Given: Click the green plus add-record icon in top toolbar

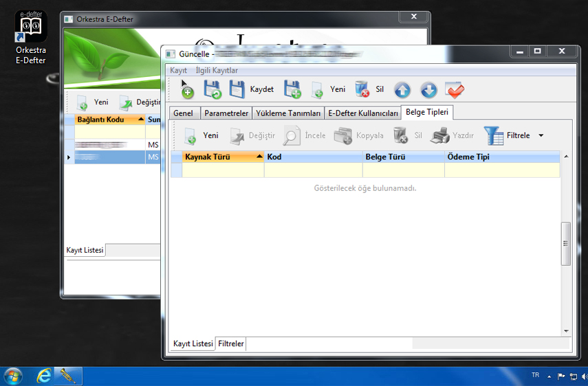Looking at the screenshot, I should [188, 91].
